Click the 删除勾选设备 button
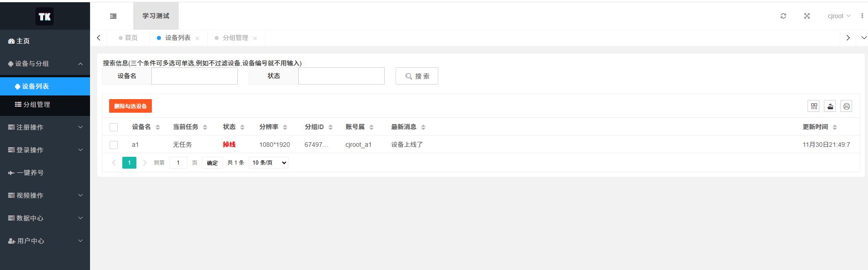This screenshot has width=868, height=270. point(130,106)
